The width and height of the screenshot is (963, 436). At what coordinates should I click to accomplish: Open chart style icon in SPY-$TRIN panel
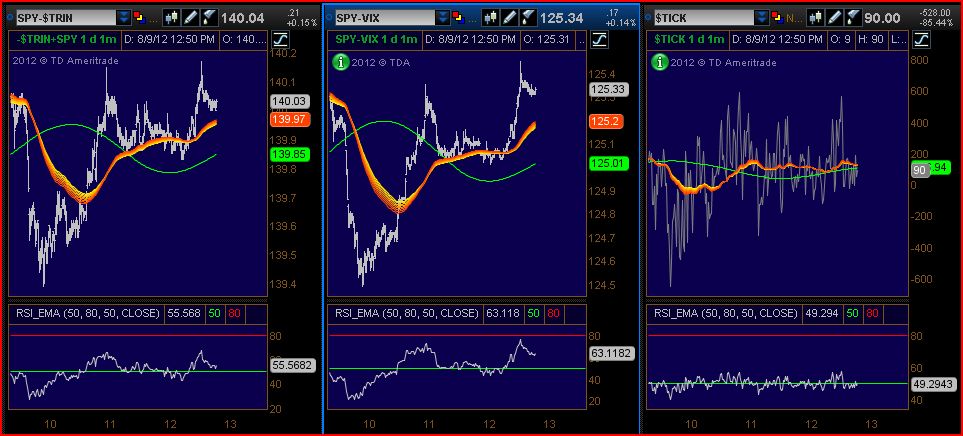tap(172, 18)
